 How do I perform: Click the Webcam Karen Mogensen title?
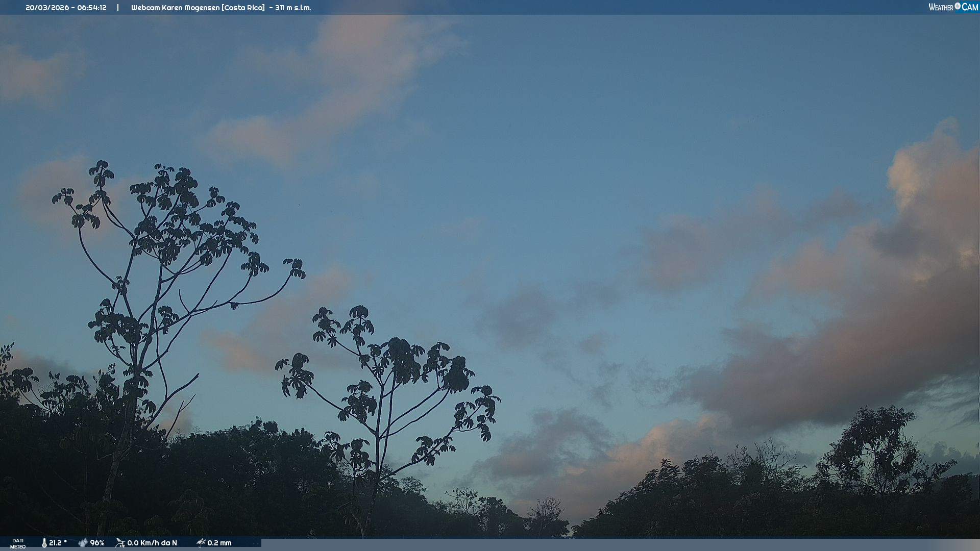click(x=175, y=8)
